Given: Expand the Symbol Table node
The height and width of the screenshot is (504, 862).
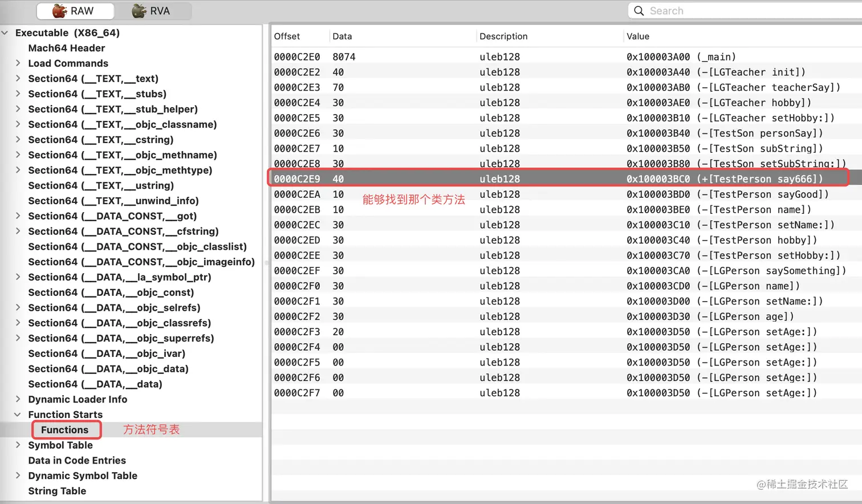Looking at the screenshot, I should pos(18,445).
